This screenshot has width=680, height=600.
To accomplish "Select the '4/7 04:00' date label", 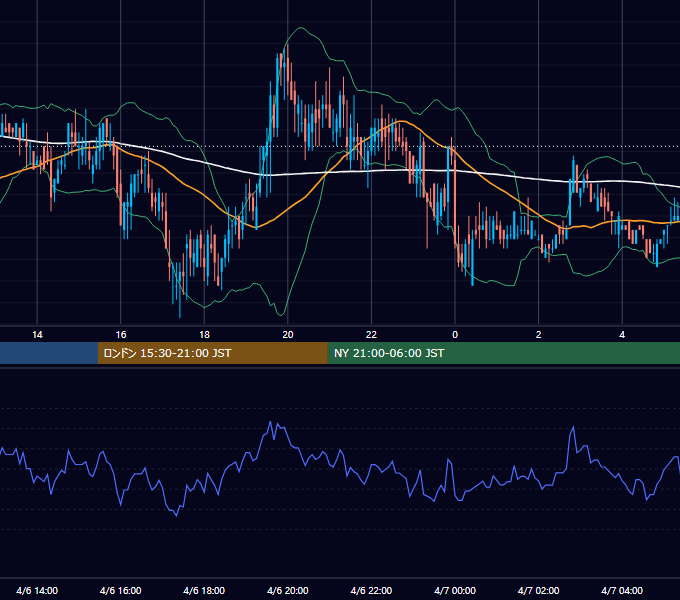I will pos(622,590).
